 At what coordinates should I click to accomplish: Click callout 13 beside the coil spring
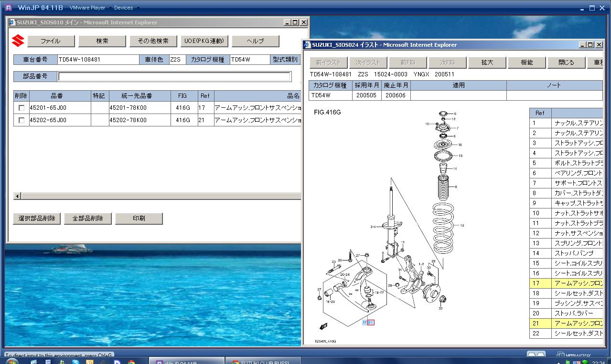(462, 225)
